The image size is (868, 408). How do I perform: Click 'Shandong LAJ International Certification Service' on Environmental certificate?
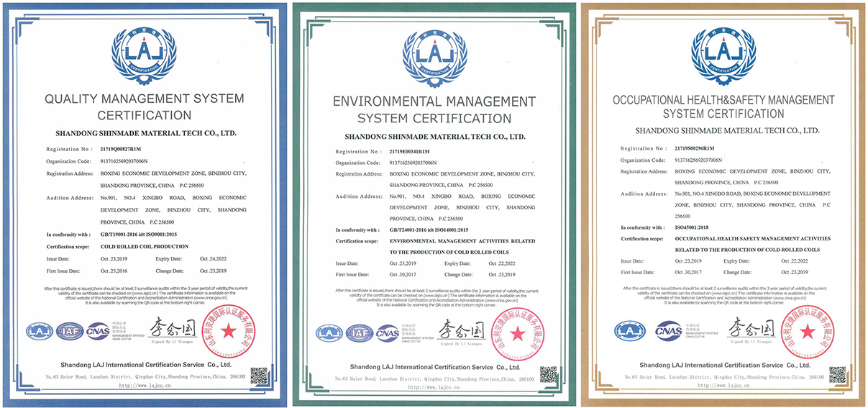434,367
